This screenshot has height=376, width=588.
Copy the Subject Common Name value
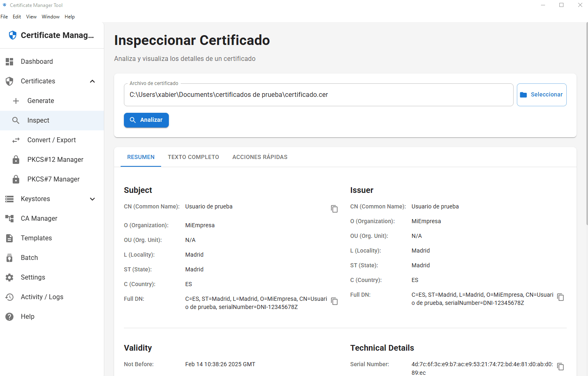334,209
